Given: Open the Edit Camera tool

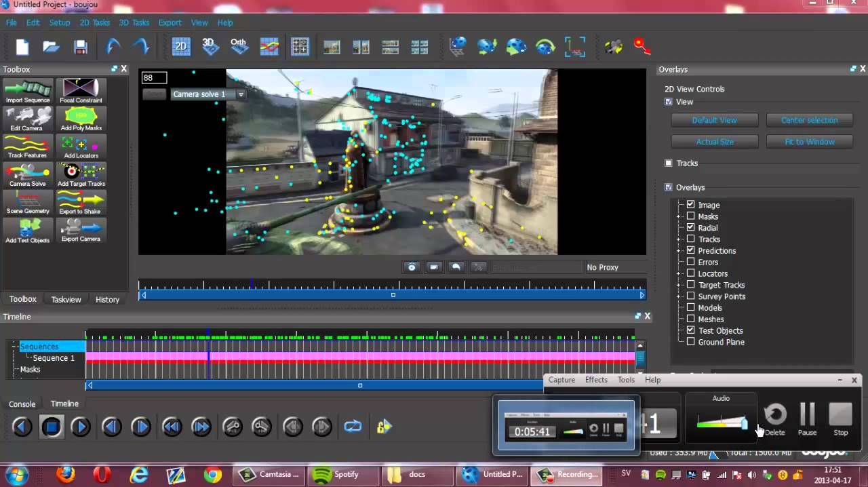Looking at the screenshot, I should [x=28, y=119].
